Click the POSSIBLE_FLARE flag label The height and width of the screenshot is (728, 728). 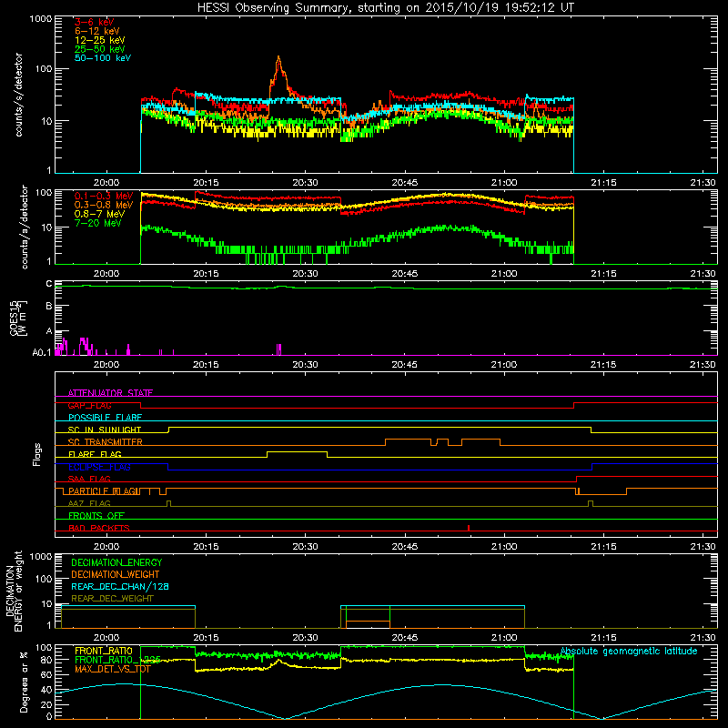[105, 418]
